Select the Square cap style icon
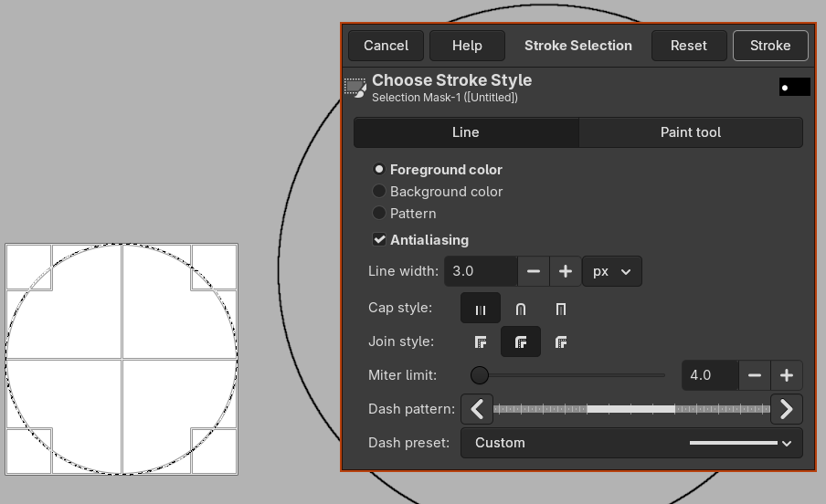The width and height of the screenshot is (826, 504). click(561, 309)
